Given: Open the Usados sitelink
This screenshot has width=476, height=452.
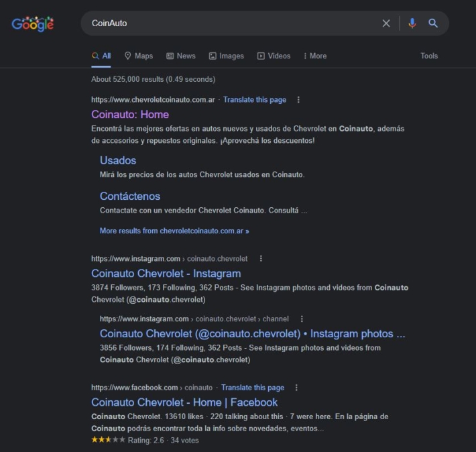Looking at the screenshot, I should pos(118,160).
